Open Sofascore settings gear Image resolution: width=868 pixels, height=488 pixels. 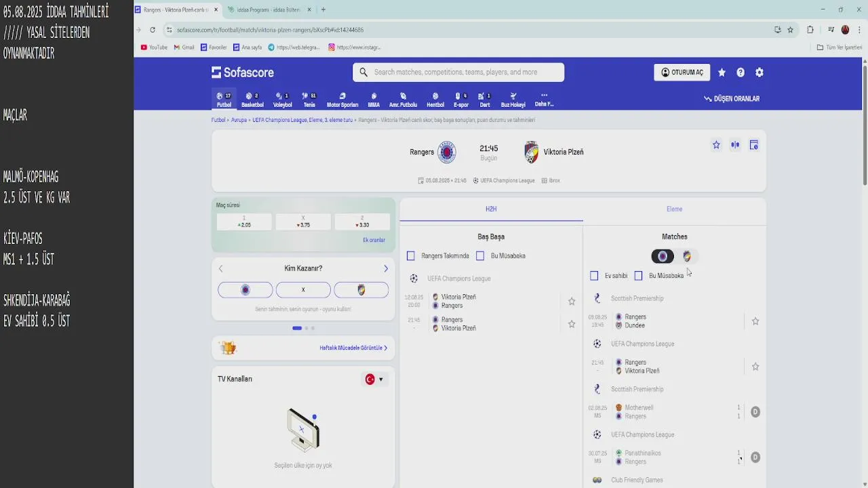759,73
